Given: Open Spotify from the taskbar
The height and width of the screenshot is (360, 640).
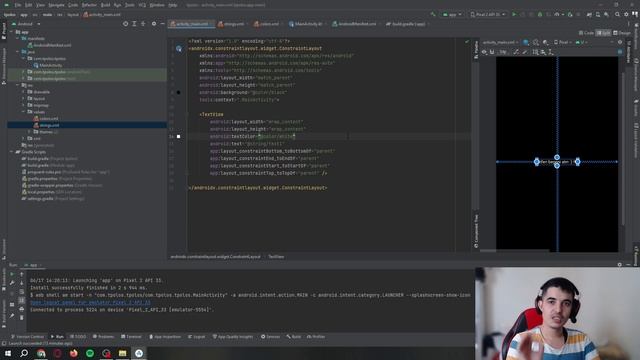Looking at the screenshot, I should [90, 353].
